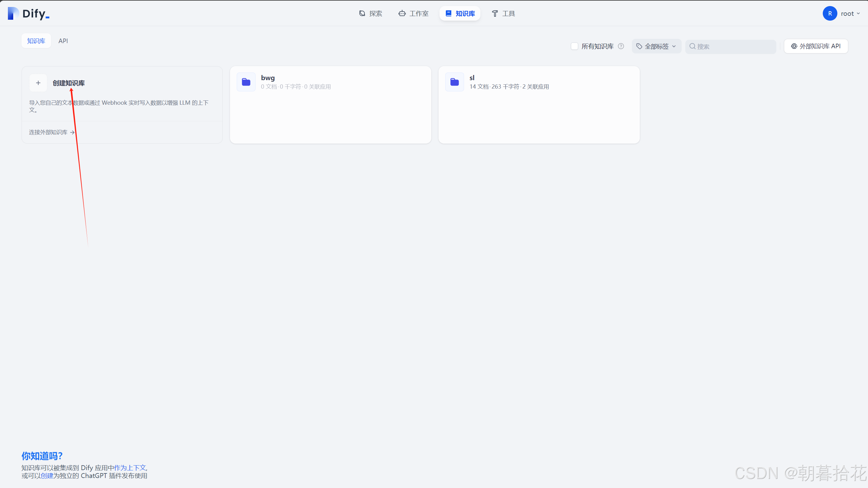The width and height of the screenshot is (868, 488).
Task: Click the root user avatar
Action: point(829,13)
